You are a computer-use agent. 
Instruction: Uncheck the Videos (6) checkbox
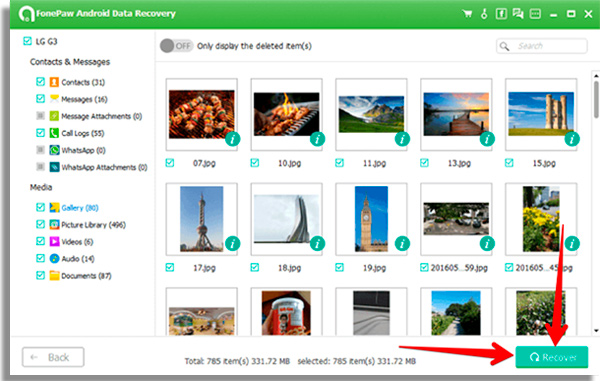pyautogui.click(x=40, y=241)
